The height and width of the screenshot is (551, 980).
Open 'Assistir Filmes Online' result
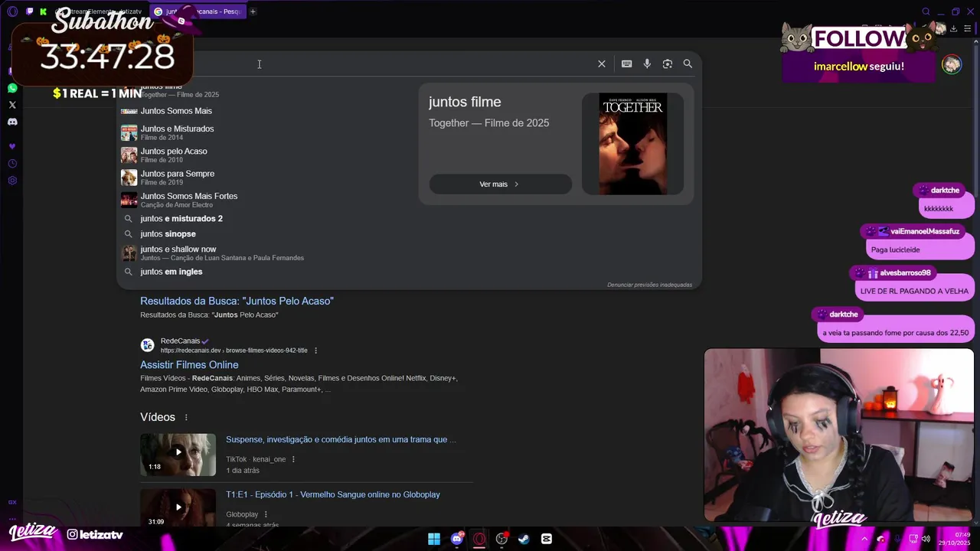coord(189,365)
